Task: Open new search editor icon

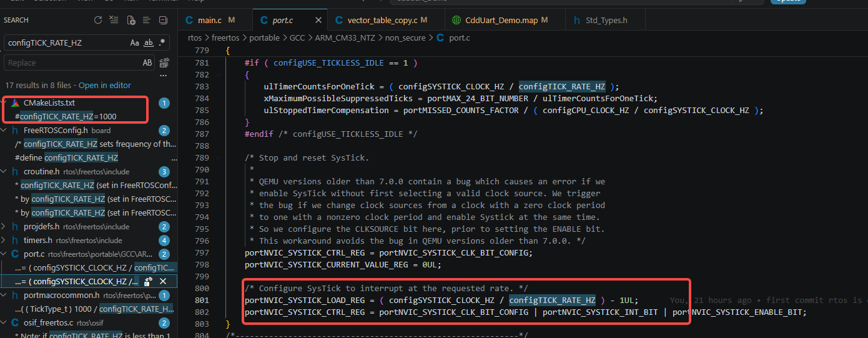Action: coord(131,20)
